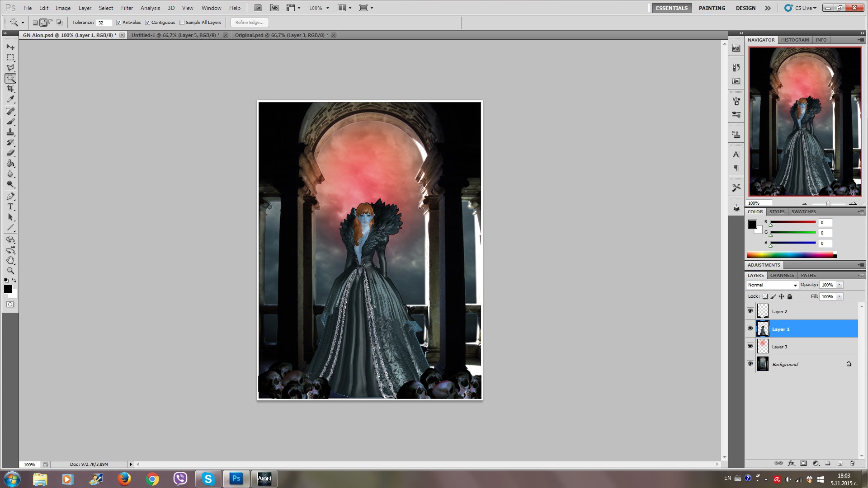Click the Refine Edge button
The height and width of the screenshot is (488, 868).
coord(250,23)
